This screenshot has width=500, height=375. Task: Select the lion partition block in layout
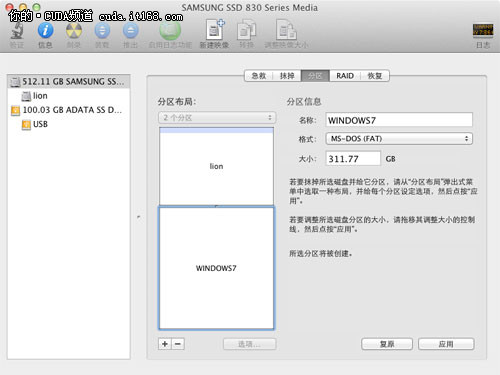click(x=216, y=166)
